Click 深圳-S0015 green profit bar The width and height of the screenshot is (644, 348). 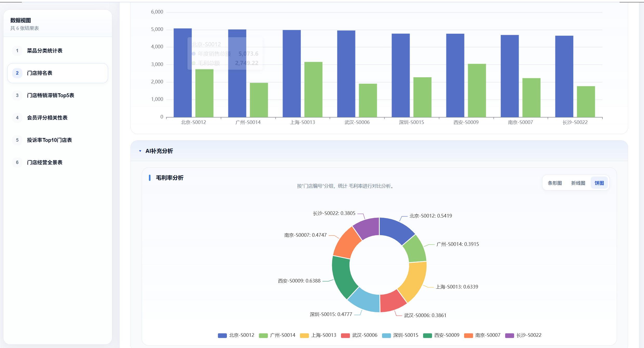pos(423,97)
